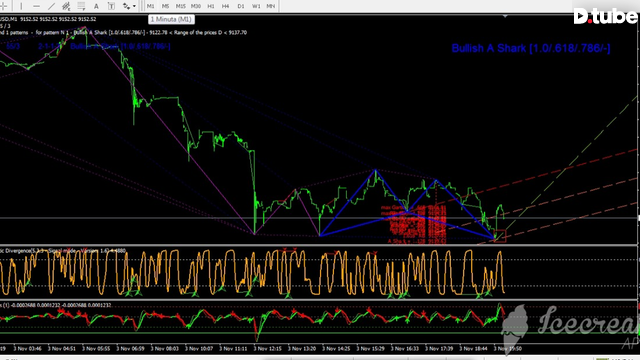This screenshot has height=360, width=640.
Task: Select the vertical line drawing tool
Action: pyautogui.click(x=21, y=6)
